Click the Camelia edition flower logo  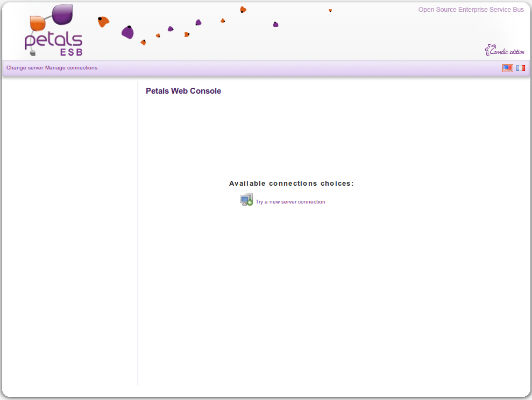pyautogui.click(x=490, y=50)
